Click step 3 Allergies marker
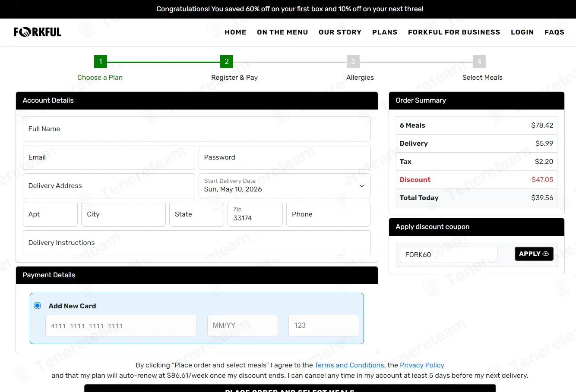This screenshot has width=576, height=392. [x=353, y=62]
